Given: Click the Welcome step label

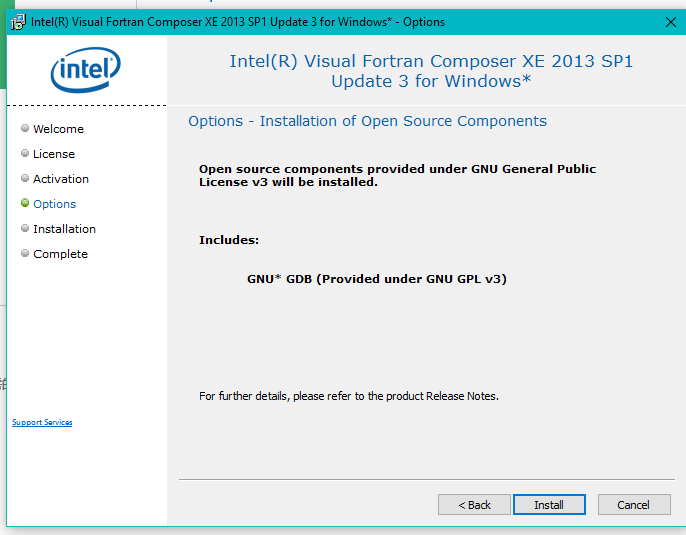Looking at the screenshot, I should [x=58, y=129].
